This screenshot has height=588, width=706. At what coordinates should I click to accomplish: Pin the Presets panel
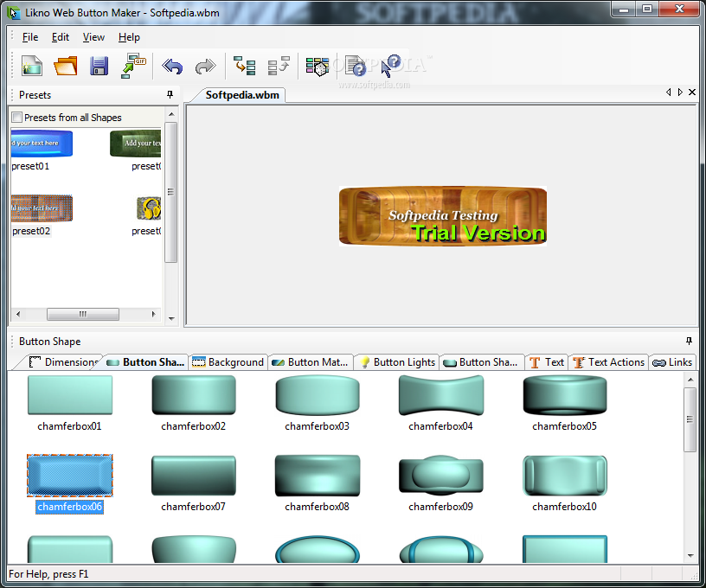pyautogui.click(x=170, y=94)
